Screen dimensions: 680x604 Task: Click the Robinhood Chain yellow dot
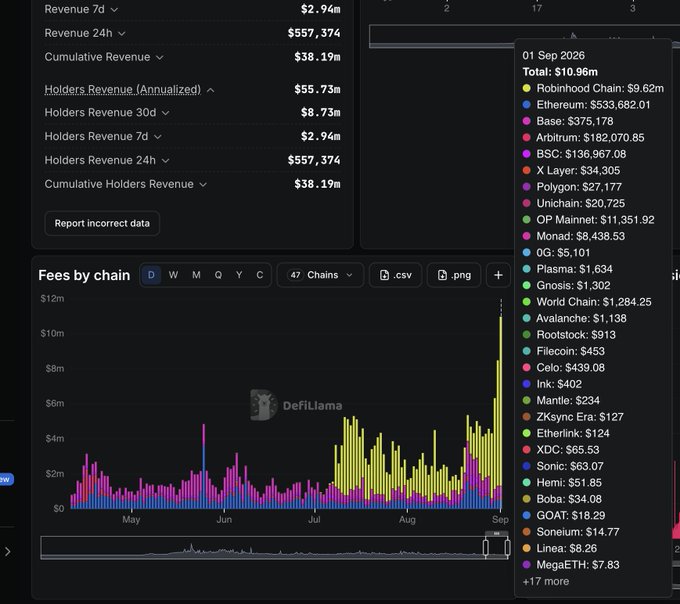click(x=526, y=88)
